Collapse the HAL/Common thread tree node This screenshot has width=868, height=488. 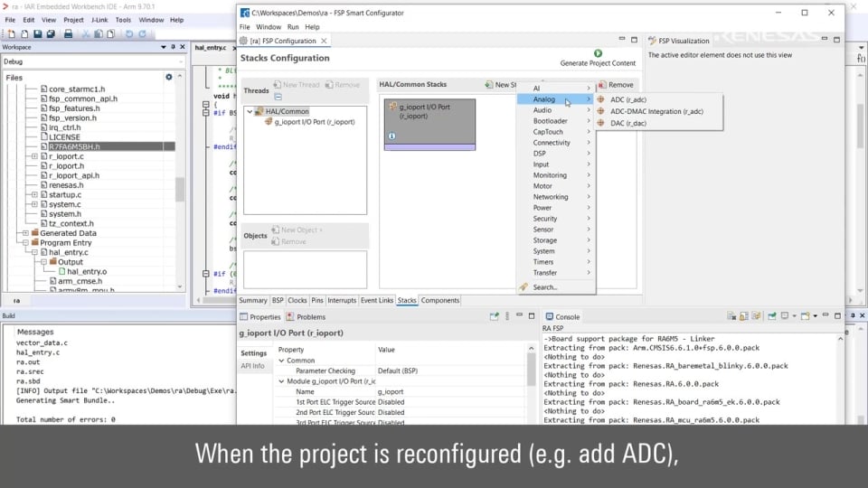[x=250, y=111]
